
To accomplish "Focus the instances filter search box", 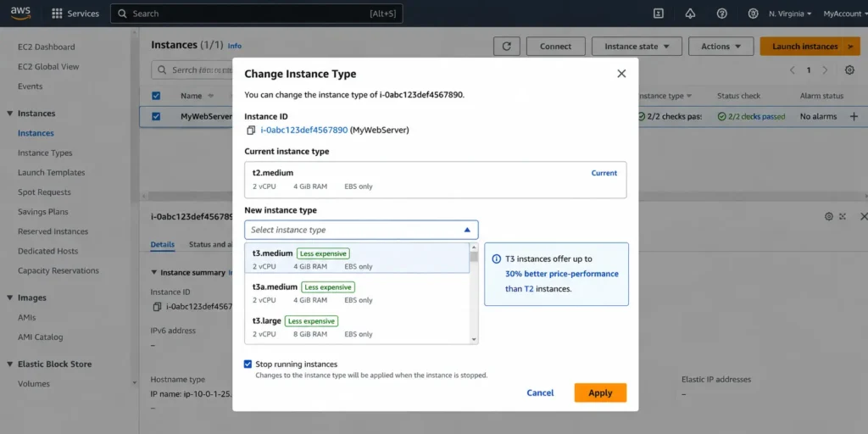I will (192, 70).
